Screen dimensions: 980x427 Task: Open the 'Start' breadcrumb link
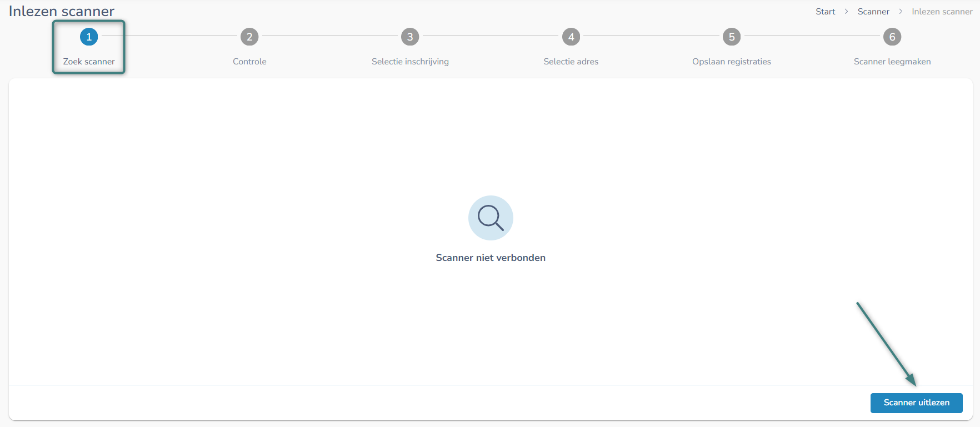click(825, 12)
